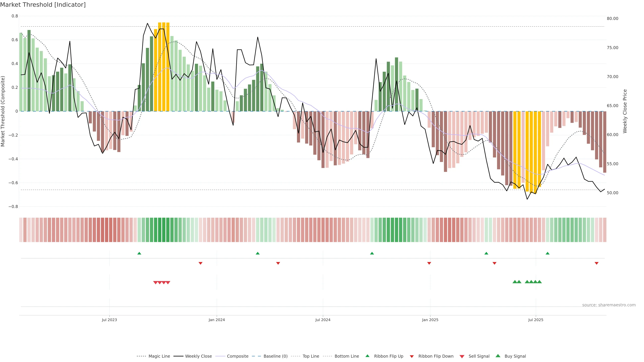Click the Market Threshold [Indicator] chart title
Screen dimensions: 644x362
point(43,5)
